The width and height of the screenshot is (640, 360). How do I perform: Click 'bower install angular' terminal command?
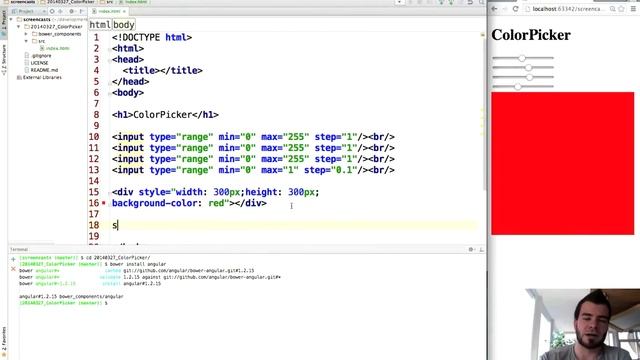click(138, 264)
